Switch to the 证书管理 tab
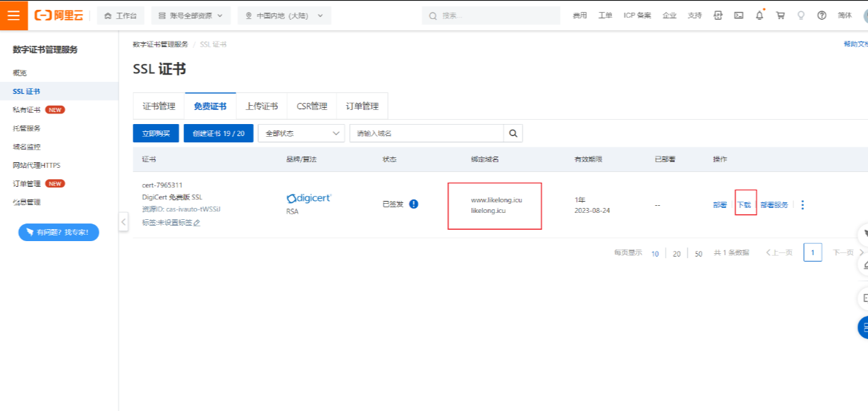Image resolution: width=868 pixels, height=411 pixels. tap(159, 106)
